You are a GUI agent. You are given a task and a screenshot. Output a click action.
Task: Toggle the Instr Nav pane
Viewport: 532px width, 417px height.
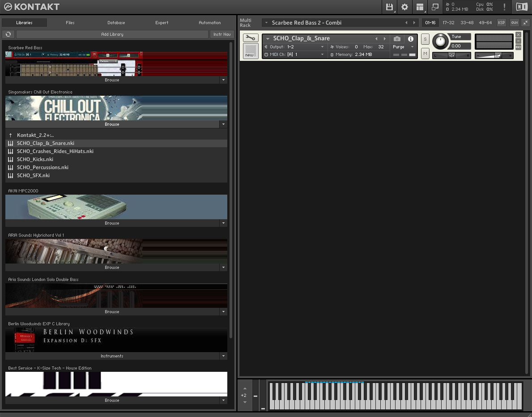coord(222,34)
